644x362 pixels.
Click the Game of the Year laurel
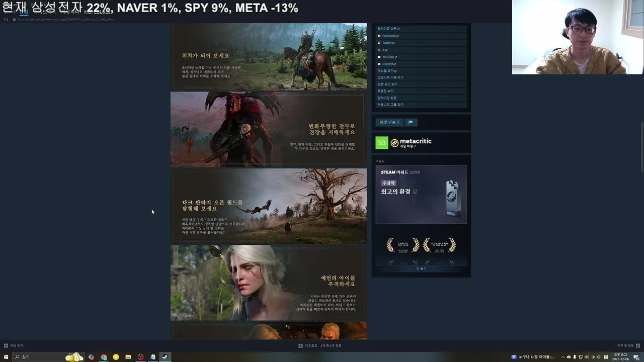(403, 245)
